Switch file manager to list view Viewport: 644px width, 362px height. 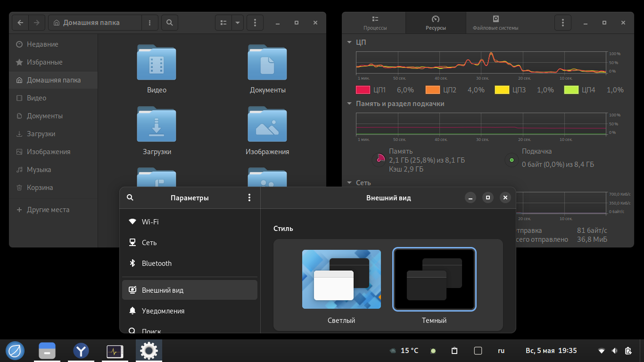point(223,23)
